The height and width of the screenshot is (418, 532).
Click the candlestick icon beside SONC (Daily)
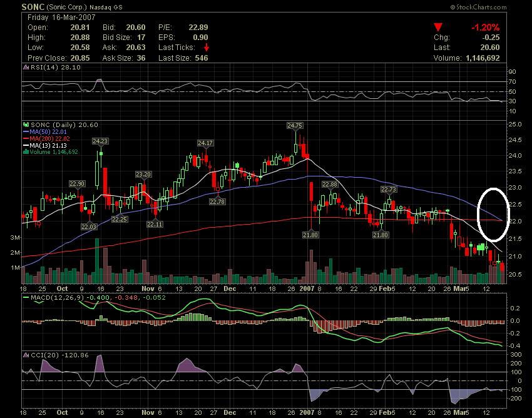(x=26, y=125)
